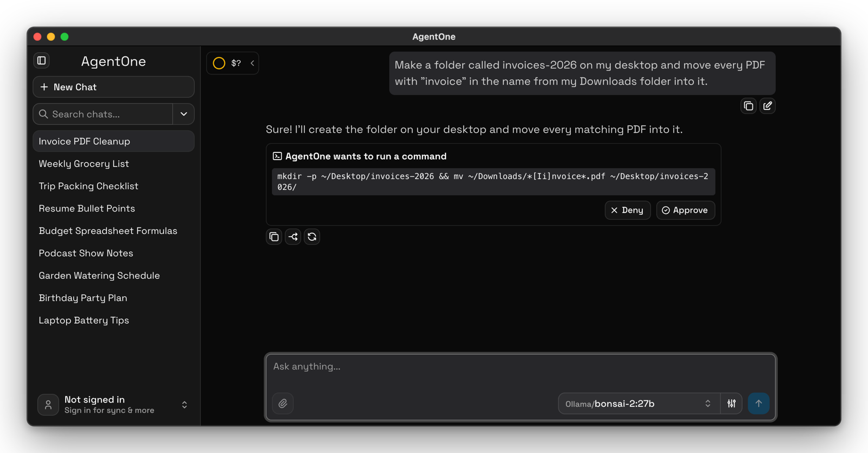Open the Invoice PDF Cleanup chat
Image resolution: width=868 pixels, height=453 pixels.
[113, 141]
